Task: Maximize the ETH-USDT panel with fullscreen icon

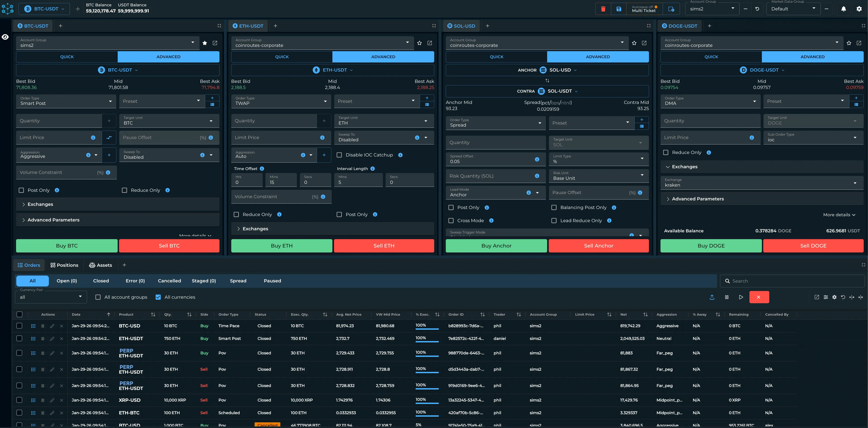Action: 434,26
